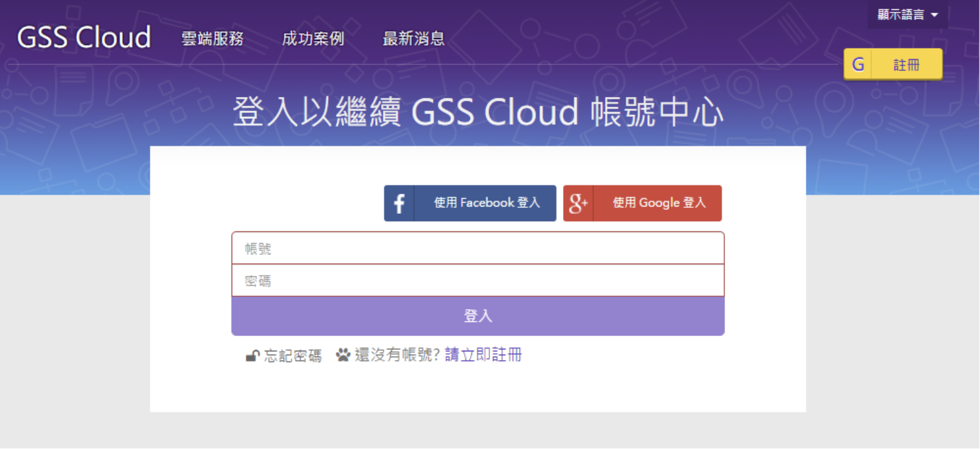Go to the 成功案例 page
The image size is (980, 449).
coord(313,39)
